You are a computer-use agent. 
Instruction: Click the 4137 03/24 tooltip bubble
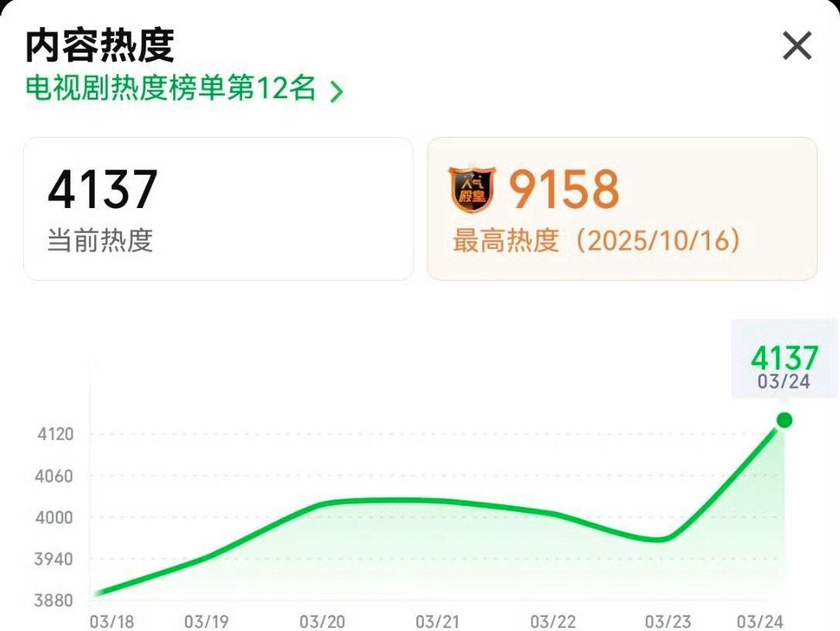tap(784, 358)
